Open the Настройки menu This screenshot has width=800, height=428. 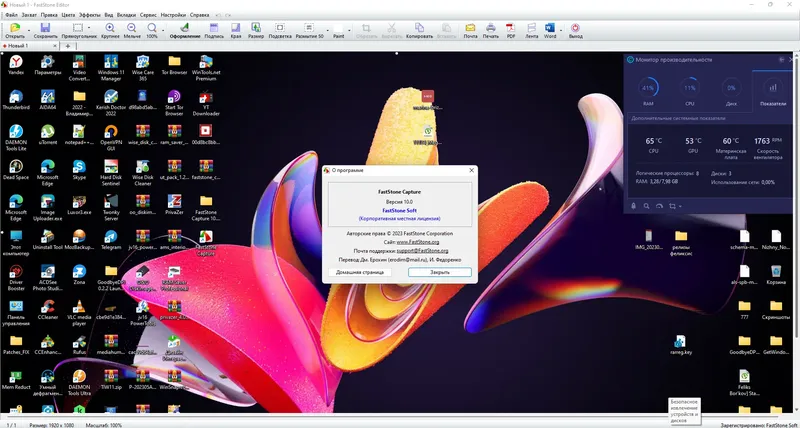coord(173,15)
